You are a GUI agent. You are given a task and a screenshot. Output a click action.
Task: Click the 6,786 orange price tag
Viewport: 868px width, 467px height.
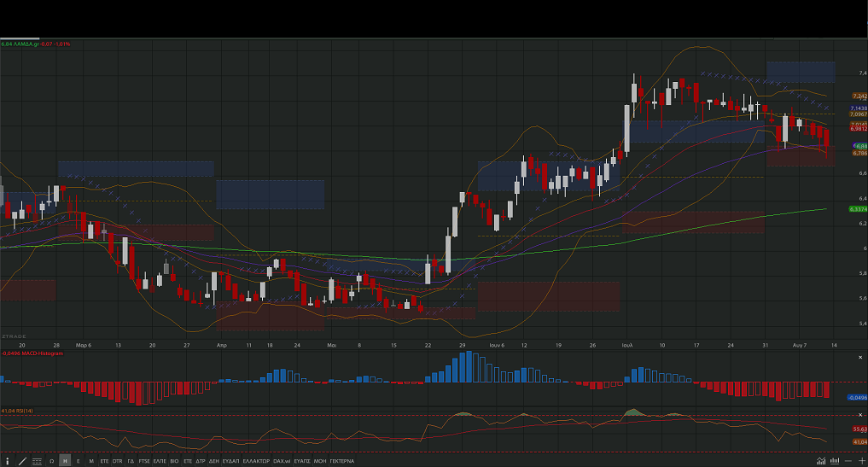tap(859, 153)
